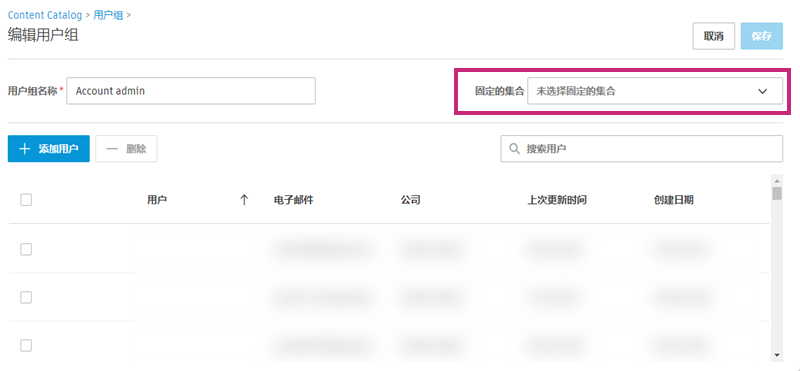This screenshot has height=371, width=800.
Task: Click the scrollbar up arrow
Action: tap(777, 181)
